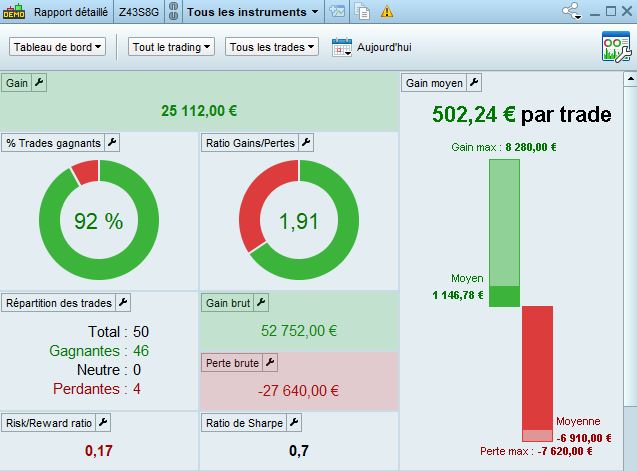The image size is (637, 471).
Task: Click the wrench next to Ratio Gains/Pertes
Action: 306,143
